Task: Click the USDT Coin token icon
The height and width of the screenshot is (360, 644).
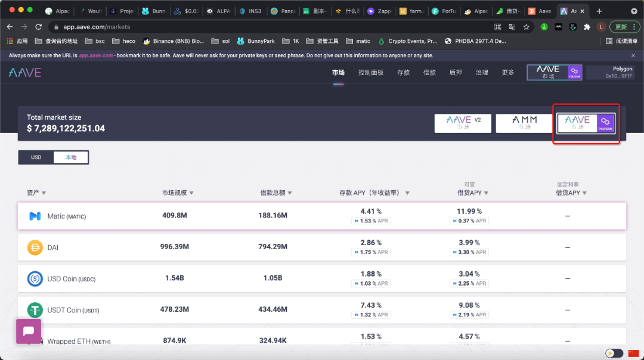Action: coord(35,309)
